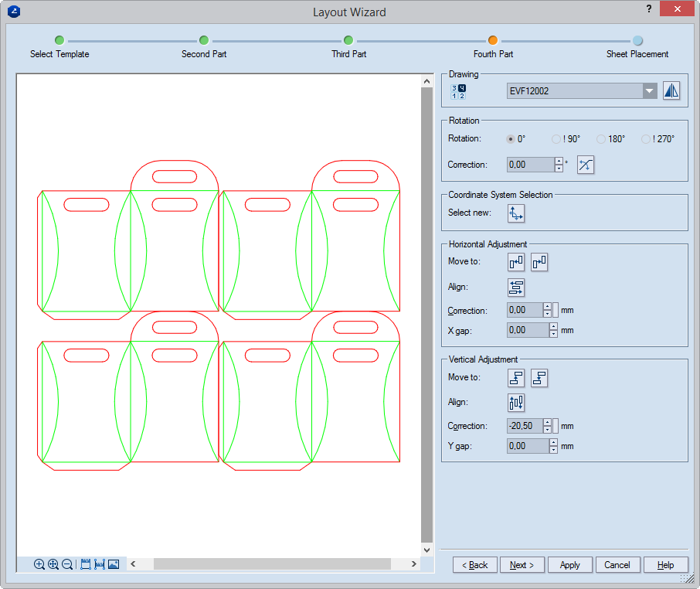700x589 pixels.
Task: Click the second vertical Move to icon
Action: click(539, 378)
